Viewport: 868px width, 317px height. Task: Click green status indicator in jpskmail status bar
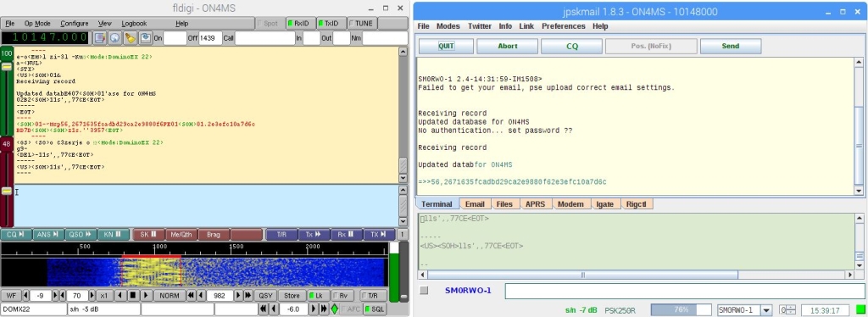click(861, 310)
